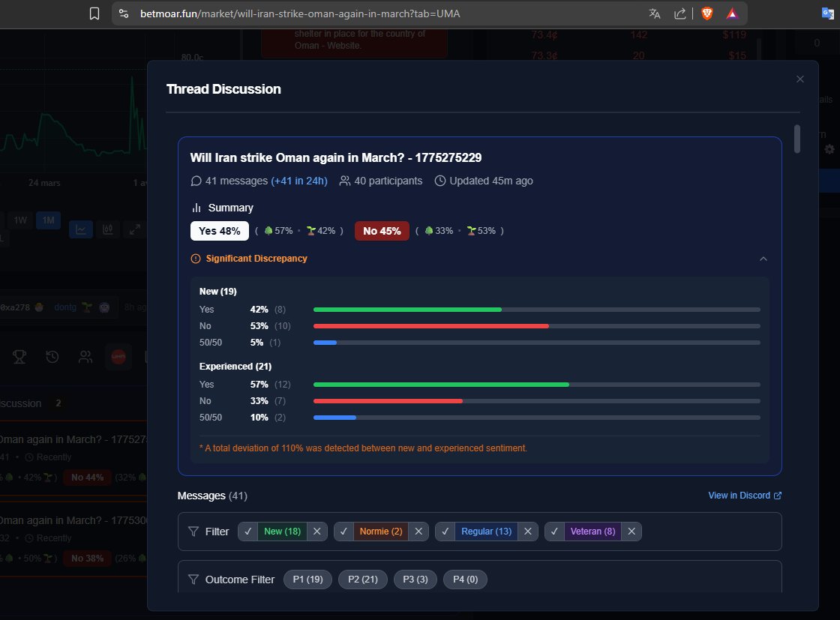Click the Experienced (21) heading

[x=235, y=366]
